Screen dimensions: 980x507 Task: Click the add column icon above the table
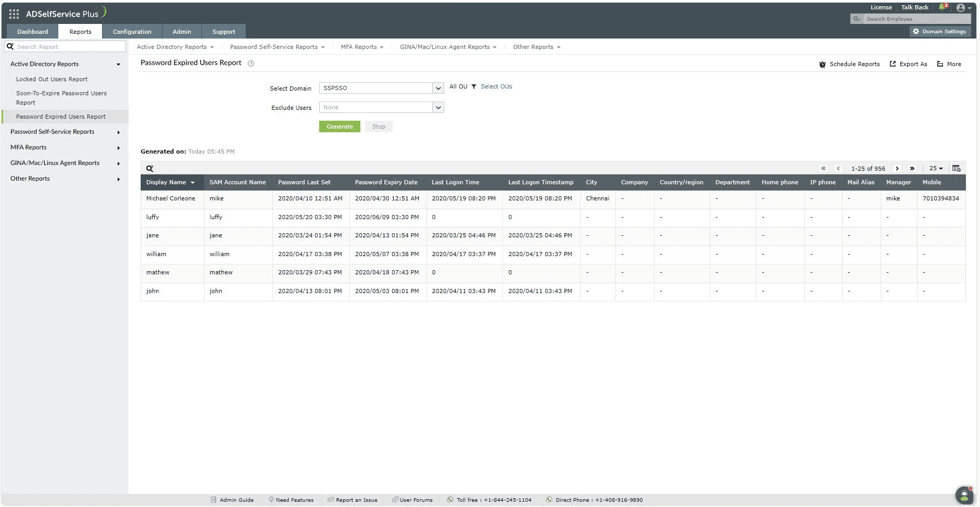956,168
